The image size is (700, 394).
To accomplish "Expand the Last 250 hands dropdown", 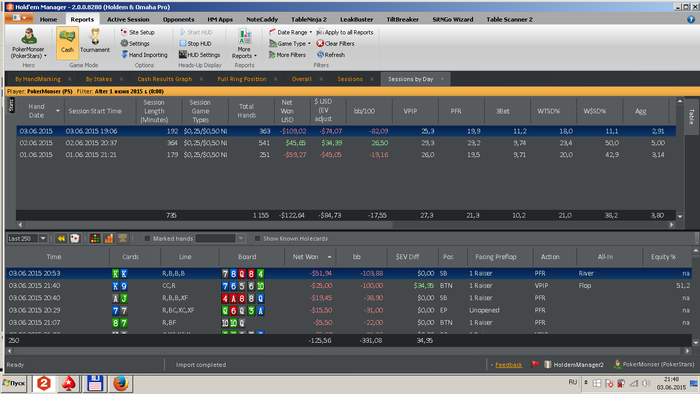I will [43, 238].
